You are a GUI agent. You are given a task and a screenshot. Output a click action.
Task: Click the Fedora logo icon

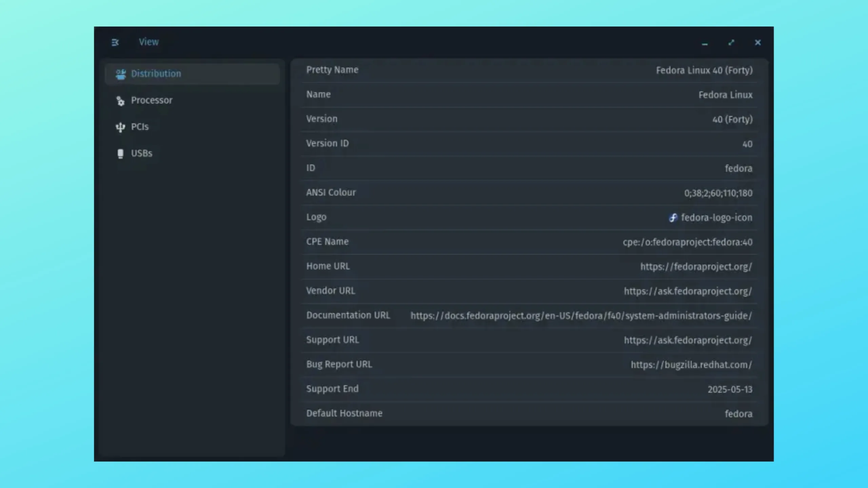pyautogui.click(x=673, y=218)
